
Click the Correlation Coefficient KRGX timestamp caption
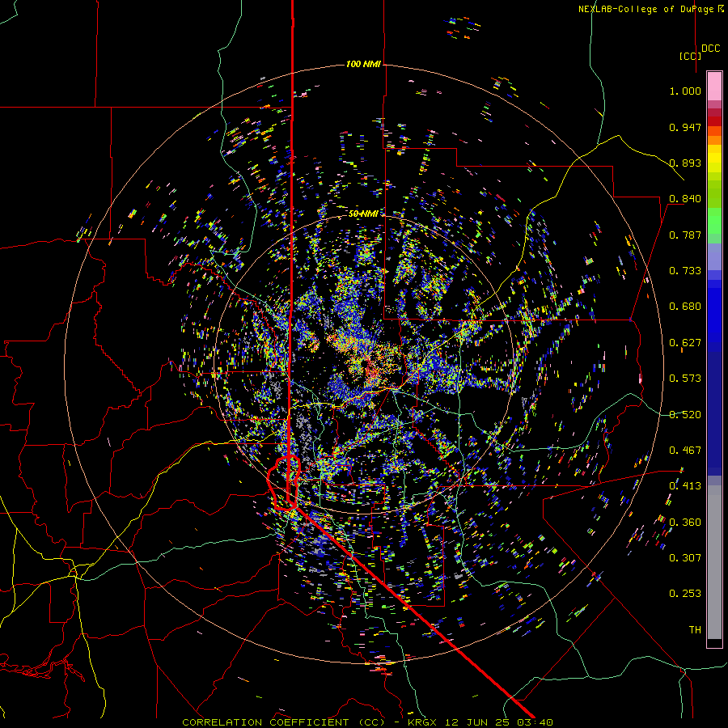367,722
